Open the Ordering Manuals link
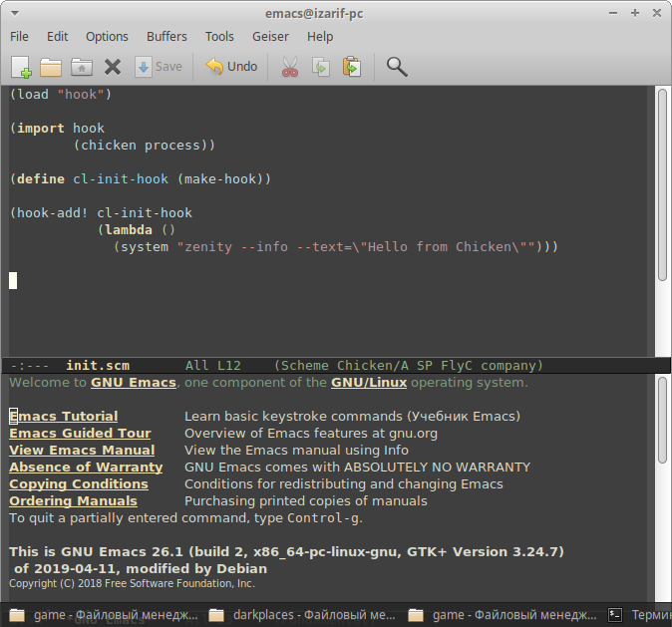 pyautogui.click(x=74, y=501)
